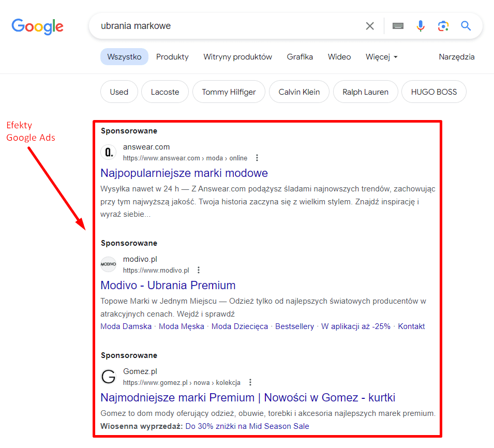Apply the Lacoste filter chip
This screenshot has width=494, height=448.
[x=165, y=92]
